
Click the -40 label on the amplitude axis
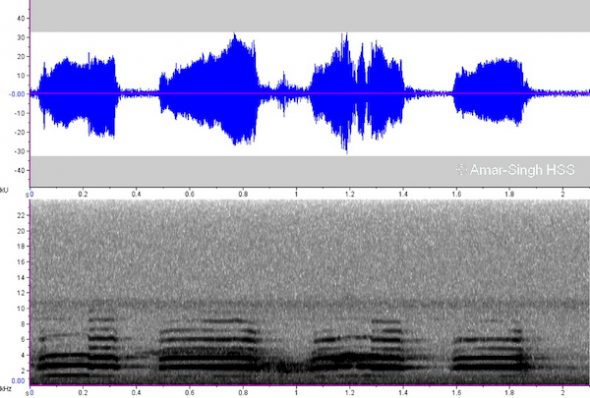[20, 170]
